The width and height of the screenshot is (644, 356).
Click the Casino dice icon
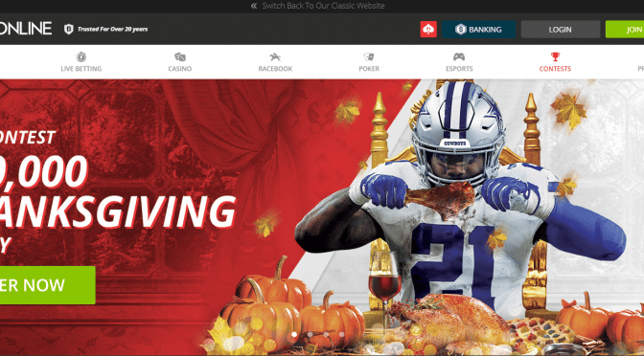click(180, 56)
